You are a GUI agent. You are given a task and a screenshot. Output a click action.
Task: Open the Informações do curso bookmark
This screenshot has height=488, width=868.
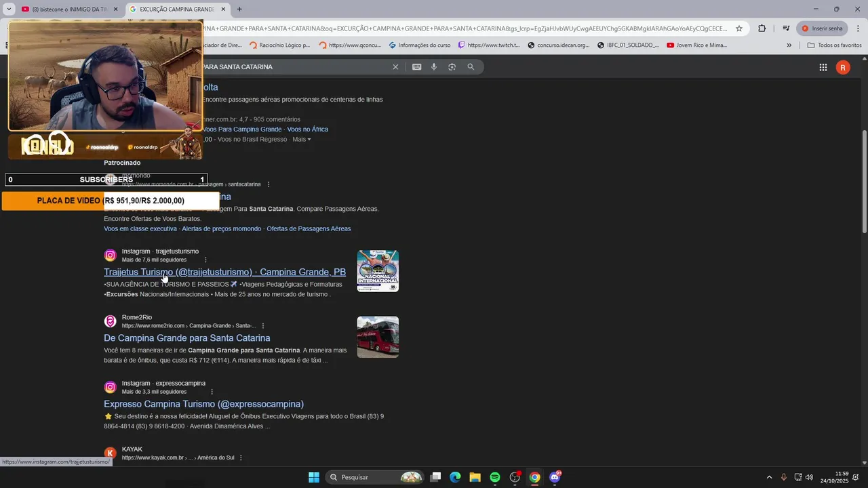click(x=420, y=45)
